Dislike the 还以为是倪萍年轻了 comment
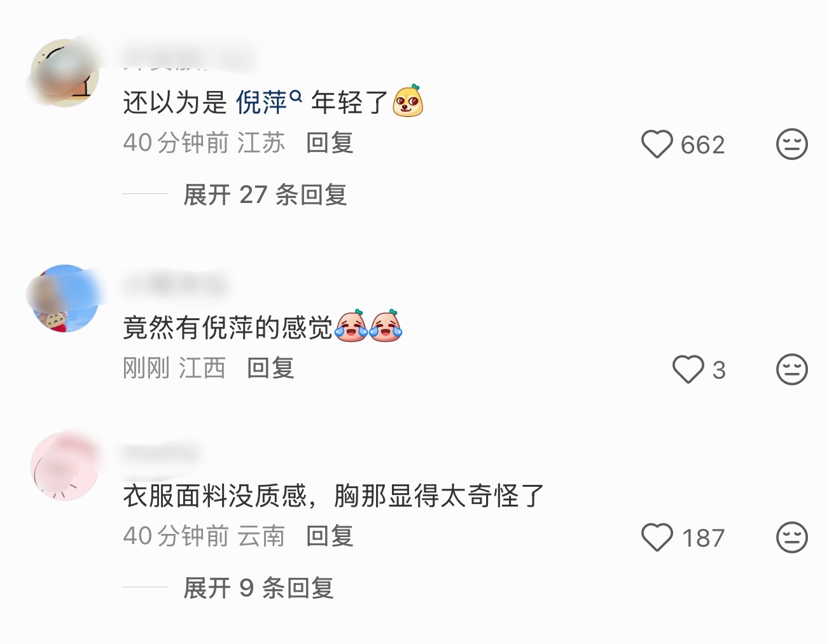The height and width of the screenshot is (644, 829). click(x=792, y=144)
